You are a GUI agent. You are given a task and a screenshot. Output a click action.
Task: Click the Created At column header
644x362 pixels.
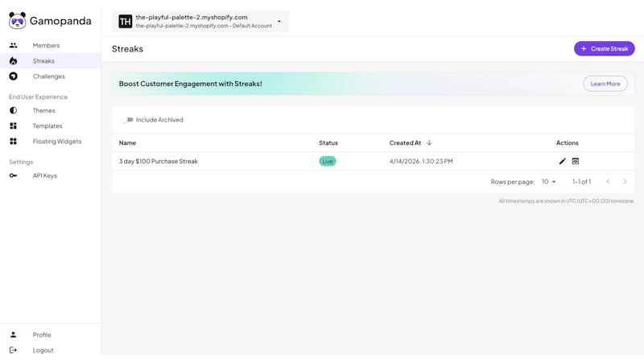tap(405, 143)
